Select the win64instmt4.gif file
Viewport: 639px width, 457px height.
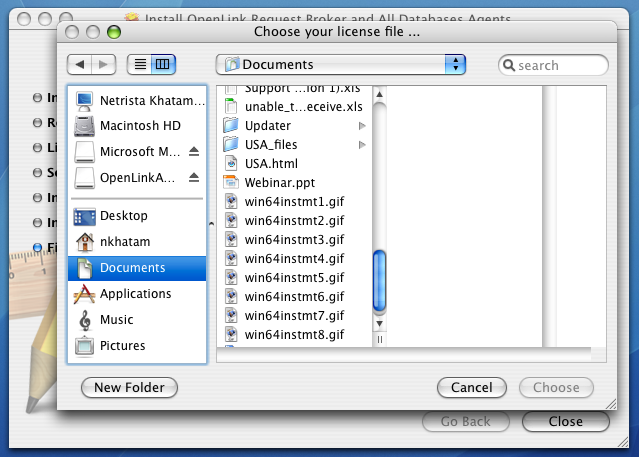click(294, 259)
